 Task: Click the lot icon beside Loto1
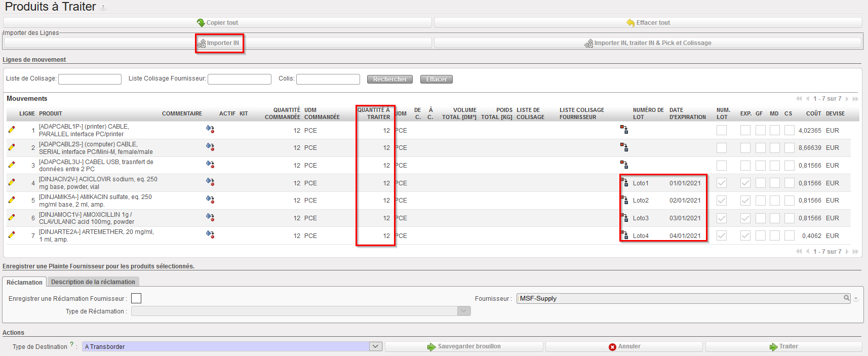click(x=624, y=182)
